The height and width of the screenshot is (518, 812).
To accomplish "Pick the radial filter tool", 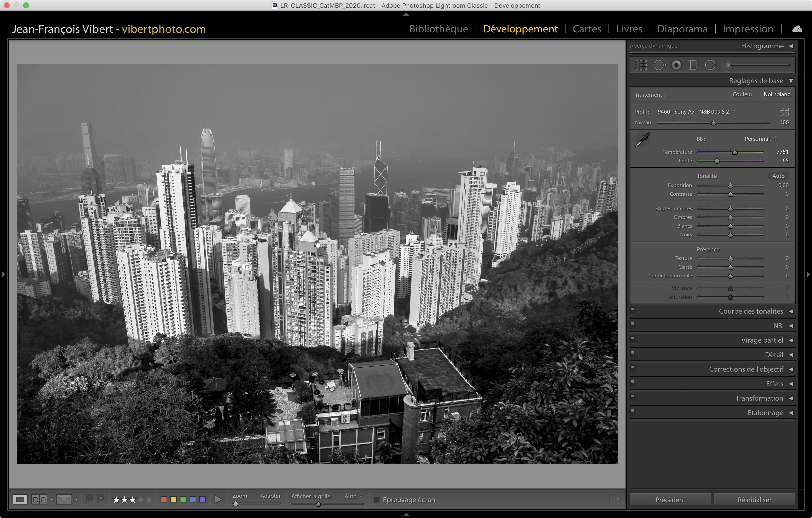I will pos(710,65).
